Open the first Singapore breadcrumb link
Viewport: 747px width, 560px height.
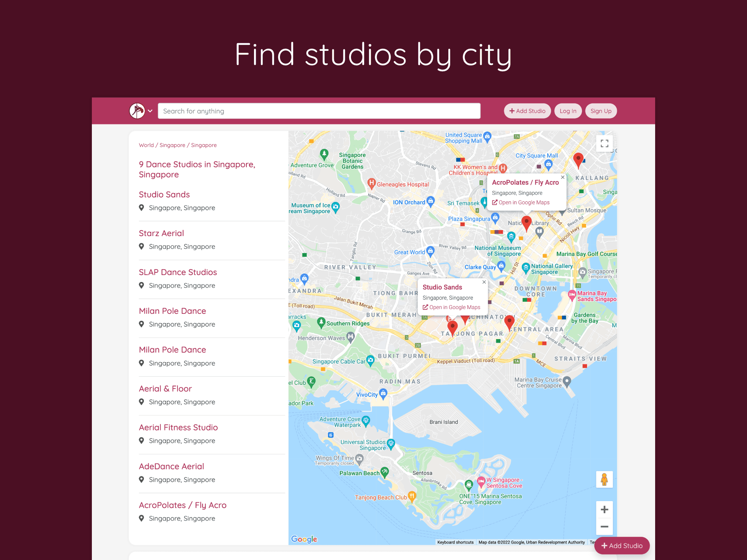(172, 145)
